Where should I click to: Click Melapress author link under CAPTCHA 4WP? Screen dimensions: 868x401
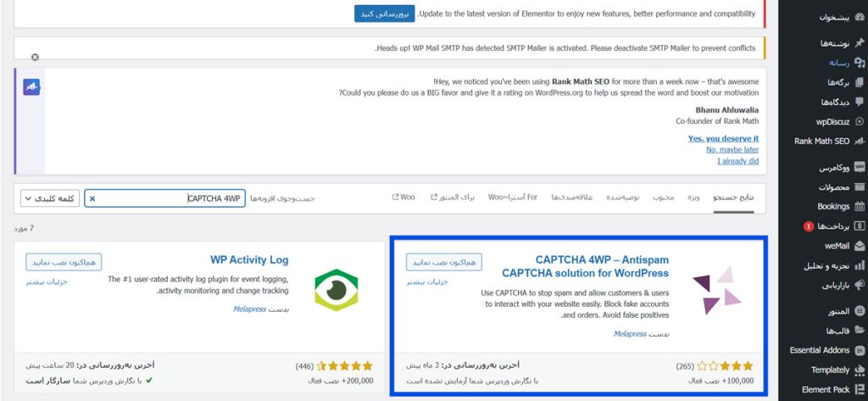[x=630, y=334]
